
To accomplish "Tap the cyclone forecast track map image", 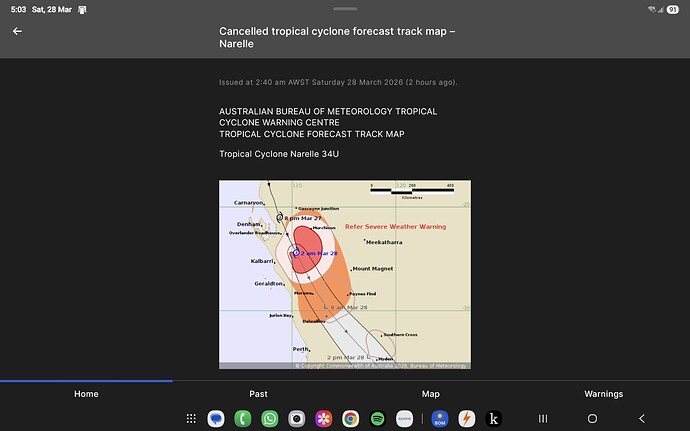I will [345, 274].
